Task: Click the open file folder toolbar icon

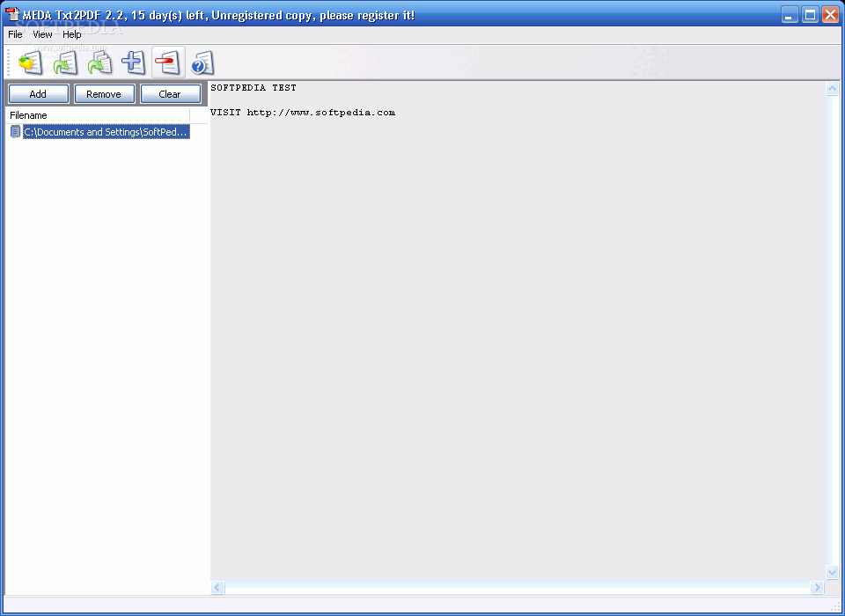Action: click(x=31, y=62)
